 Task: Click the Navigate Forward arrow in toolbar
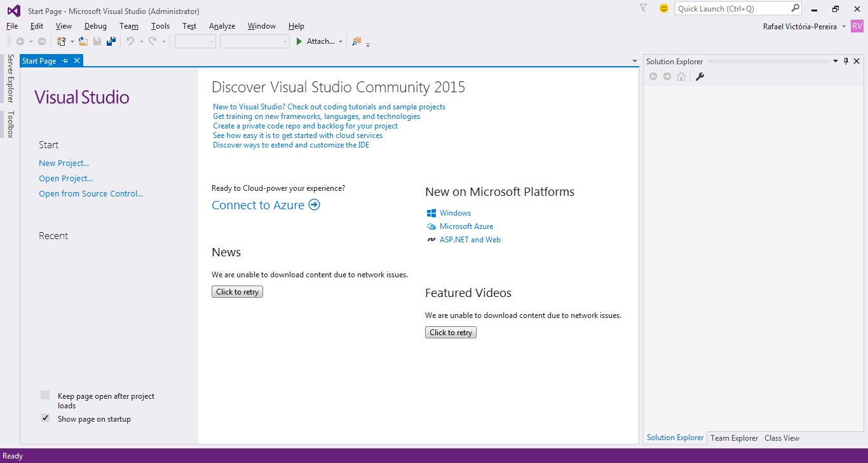pyautogui.click(x=41, y=41)
